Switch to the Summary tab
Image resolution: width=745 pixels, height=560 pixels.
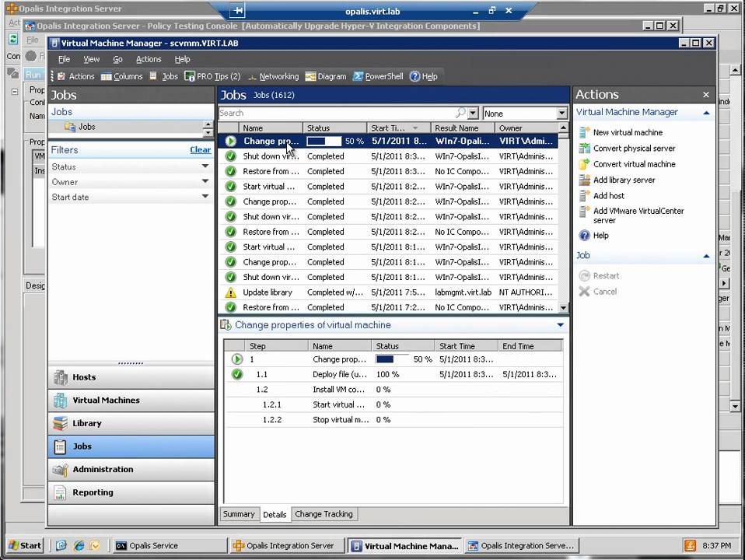point(239,514)
